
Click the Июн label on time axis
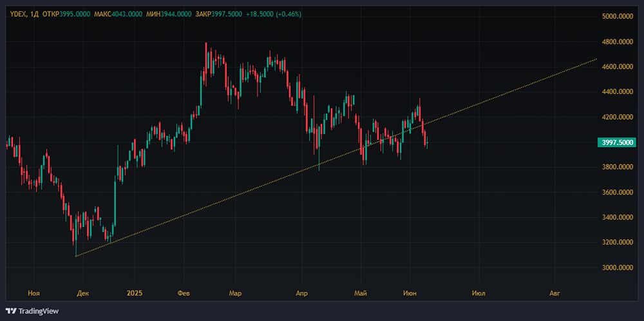coord(410,293)
